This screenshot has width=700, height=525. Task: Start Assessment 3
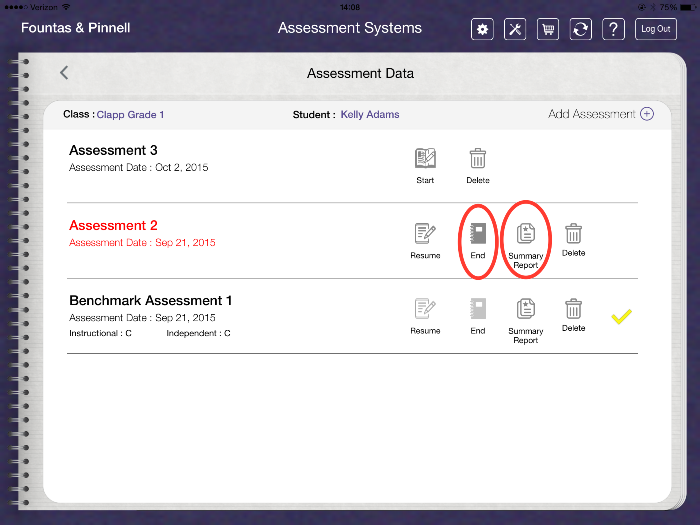point(425,166)
